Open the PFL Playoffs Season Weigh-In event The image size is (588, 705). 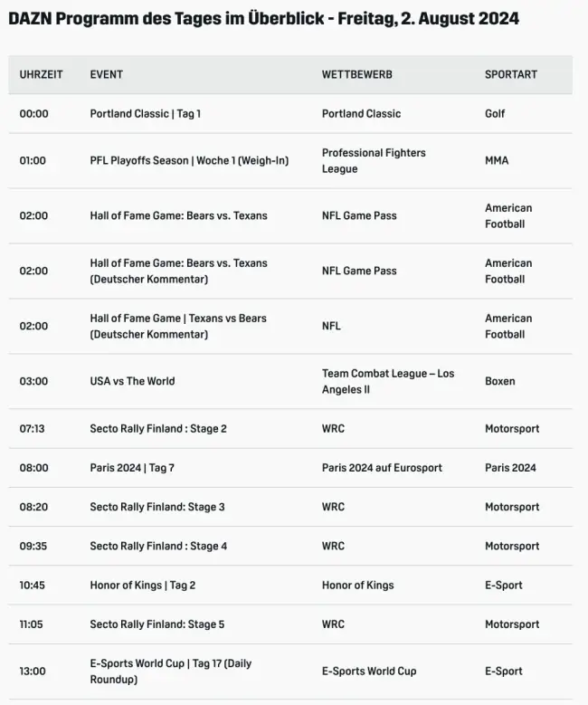189,161
